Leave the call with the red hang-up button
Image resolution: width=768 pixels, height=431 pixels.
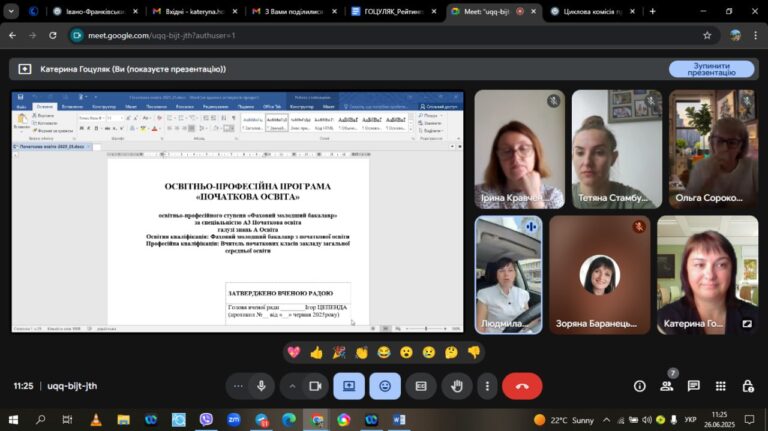(x=522, y=386)
